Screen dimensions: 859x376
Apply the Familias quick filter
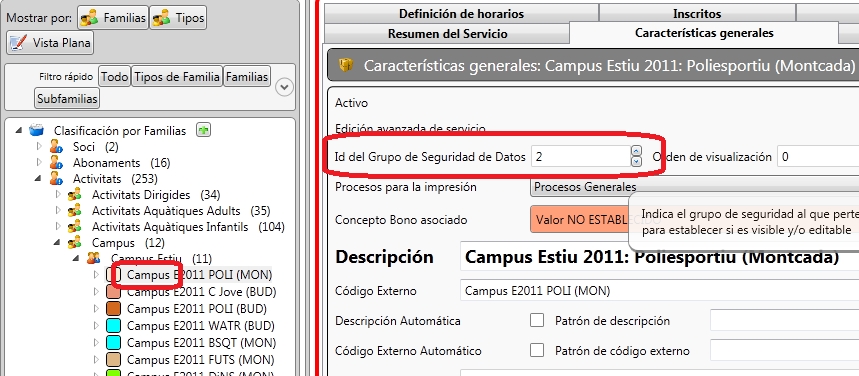coord(247,77)
